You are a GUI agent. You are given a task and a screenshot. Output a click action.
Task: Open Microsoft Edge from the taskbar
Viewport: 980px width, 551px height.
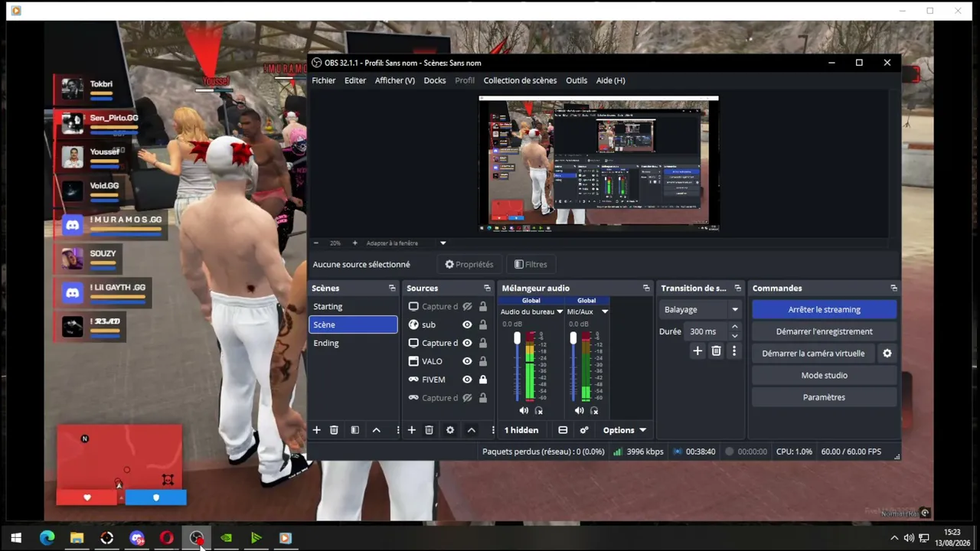click(x=47, y=538)
